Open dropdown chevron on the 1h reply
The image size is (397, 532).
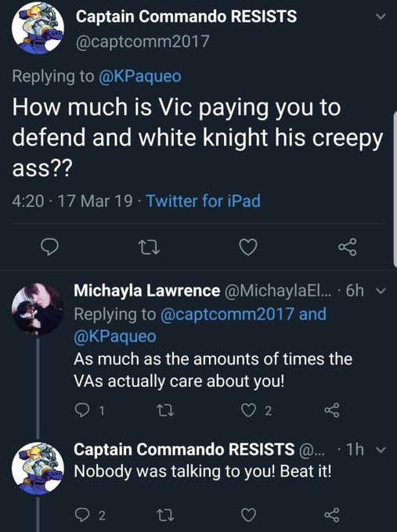click(381, 450)
